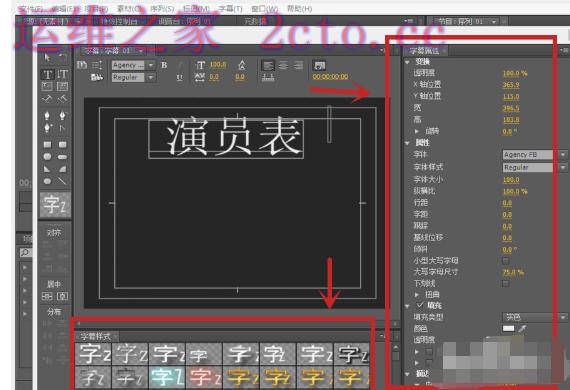The width and height of the screenshot is (570, 390).
Task: Select the Path Type tool
Action: [47, 98]
